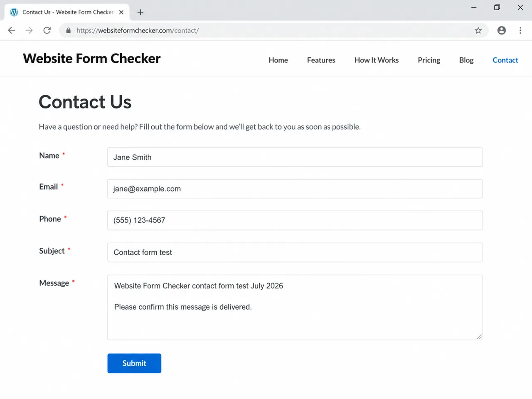Open the Home navigation link
Image resolution: width=532 pixels, height=399 pixels.
click(278, 60)
